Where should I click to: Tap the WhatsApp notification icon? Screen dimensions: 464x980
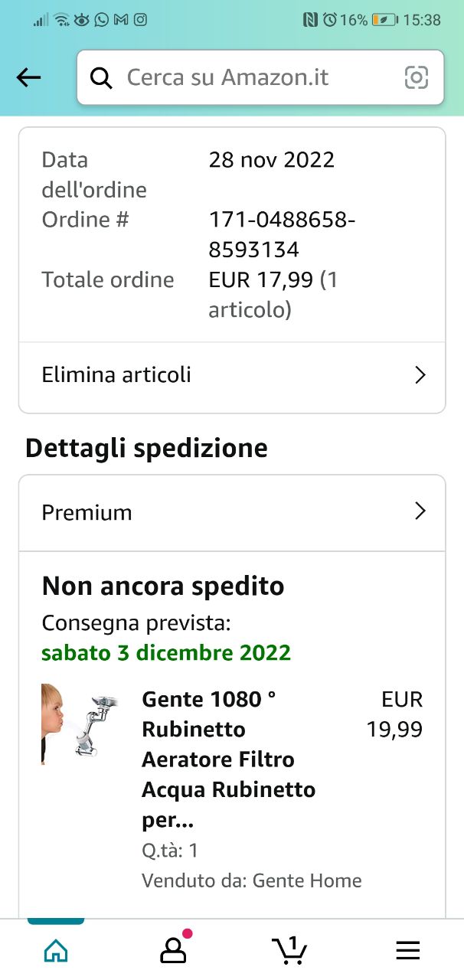[x=101, y=21]
